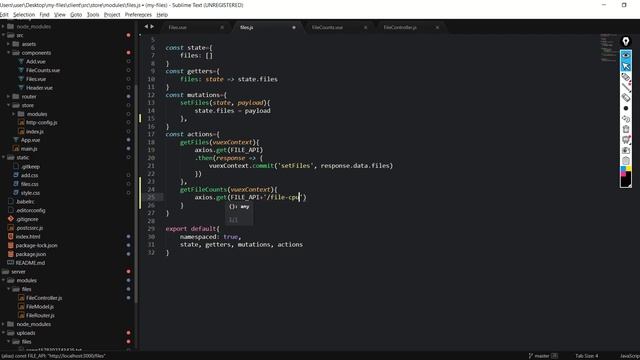Click line 25 in the gutter

(151, 198)
